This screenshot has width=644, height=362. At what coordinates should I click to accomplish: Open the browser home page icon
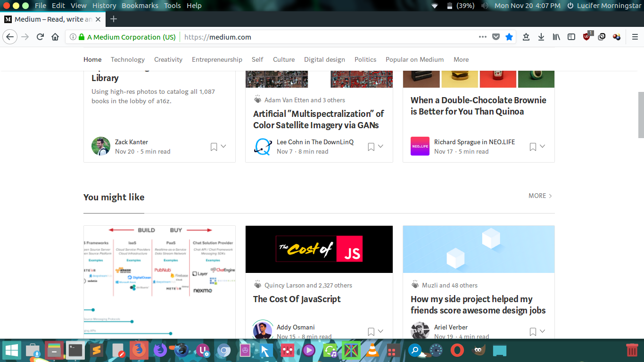tap(55, 37)
